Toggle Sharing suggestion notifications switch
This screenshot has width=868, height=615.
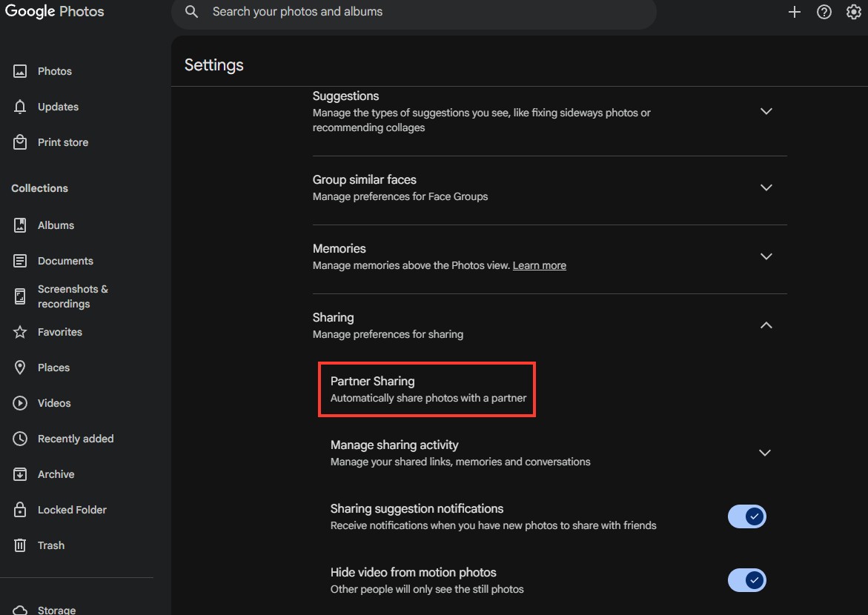(746, 516)
